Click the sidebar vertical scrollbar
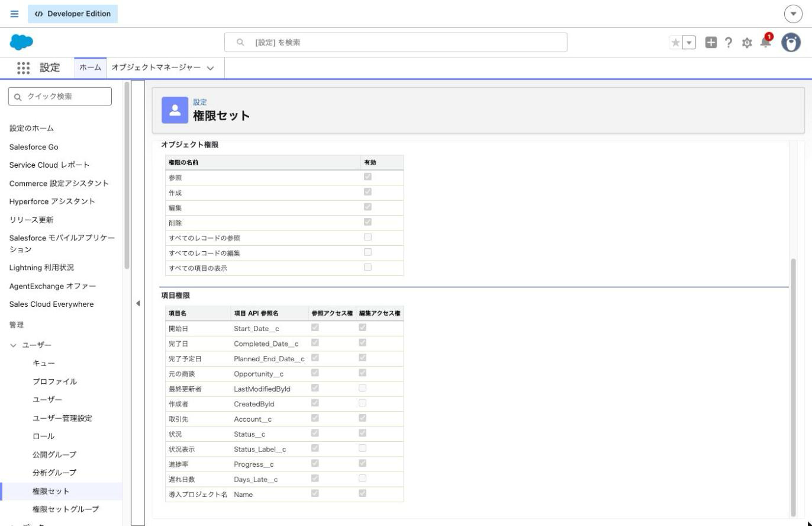The image size is (812, 526). tap(127, 175)
